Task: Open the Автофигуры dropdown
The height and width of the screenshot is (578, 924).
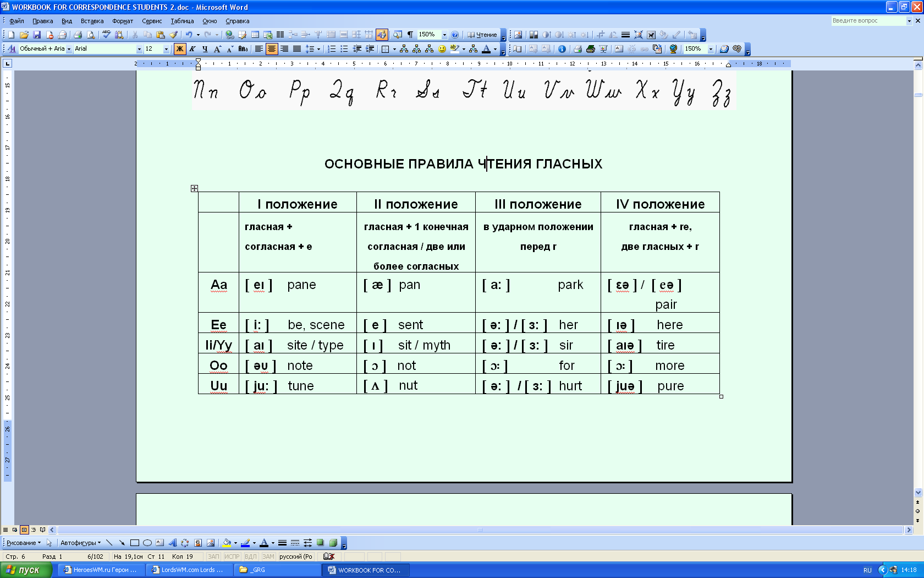Action: (x=80, y=543)
